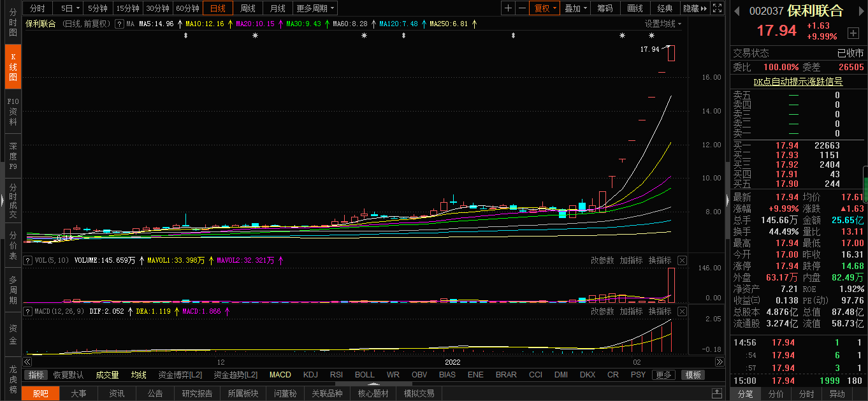Toggle the 筹码 chip distribution panel
The image size is (868, 401).
tap(605, 8)
